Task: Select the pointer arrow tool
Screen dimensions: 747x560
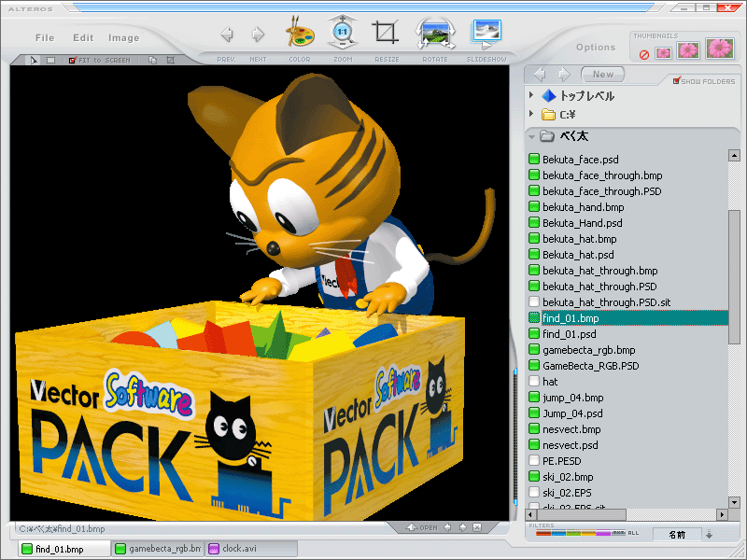Action: coord(34,60)
